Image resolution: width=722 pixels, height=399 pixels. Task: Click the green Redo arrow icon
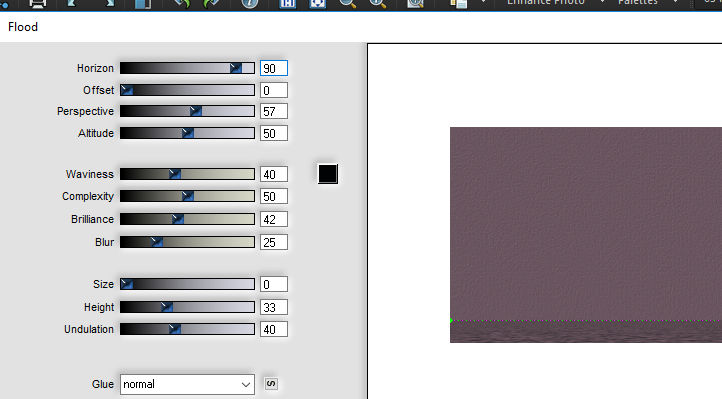tap(211, 4)
